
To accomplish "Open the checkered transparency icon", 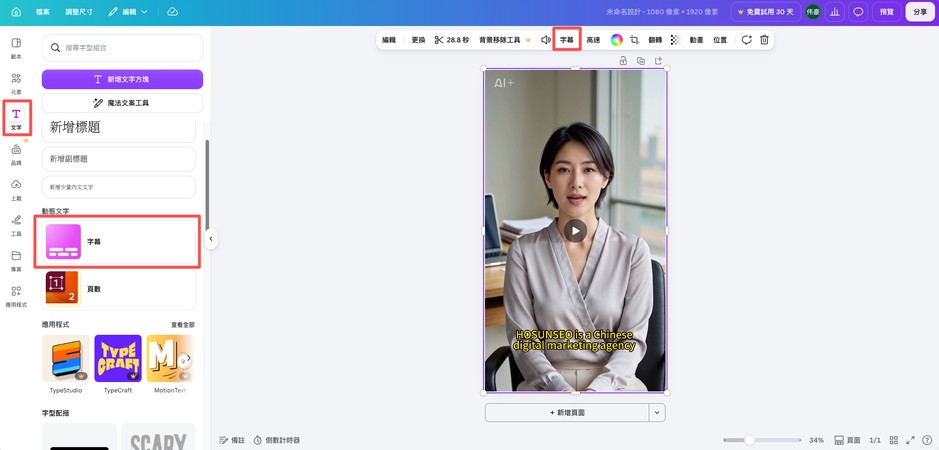I will [x=676, y=40].
